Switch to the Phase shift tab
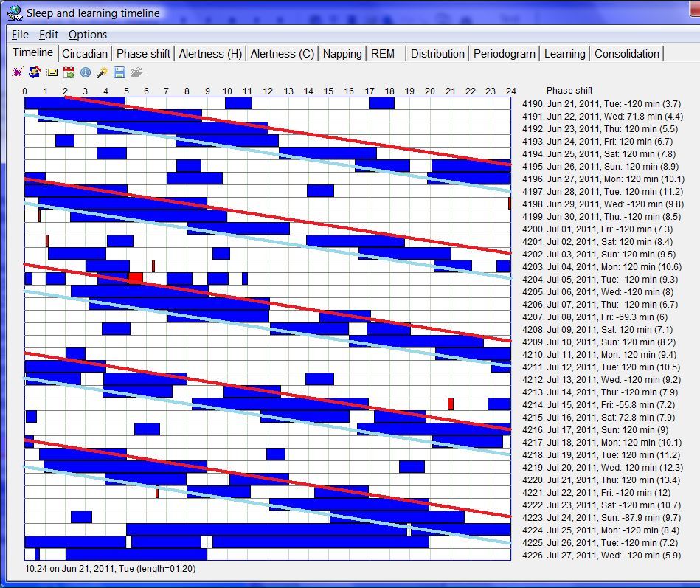Viewport: 700px width, 588px height. point(143,54)
